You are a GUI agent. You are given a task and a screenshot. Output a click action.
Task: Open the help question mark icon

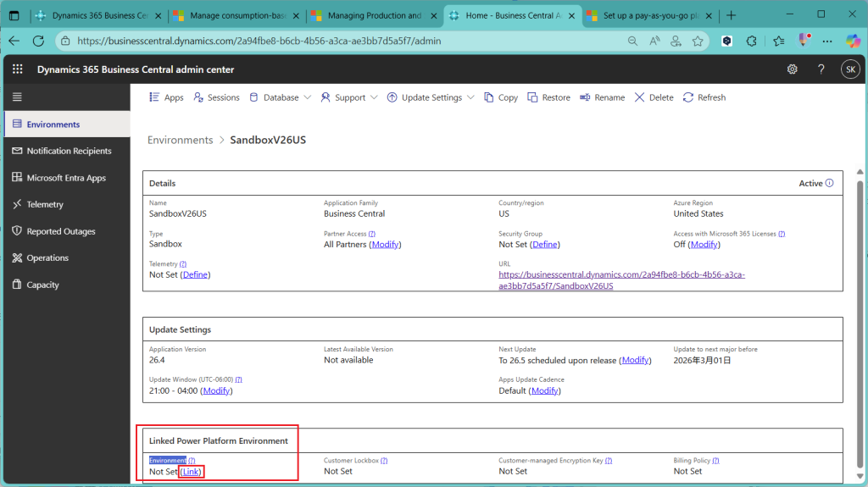821,69
